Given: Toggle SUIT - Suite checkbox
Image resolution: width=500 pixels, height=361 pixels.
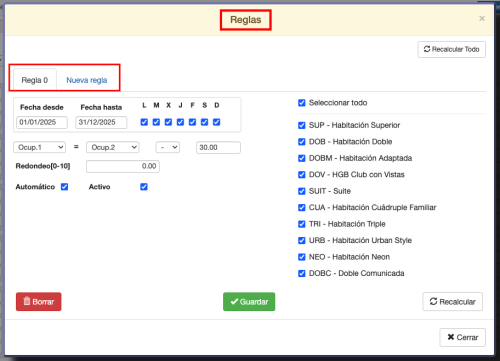Looking at the screenshot, I should pyautogui.click(x=302, y=191).
